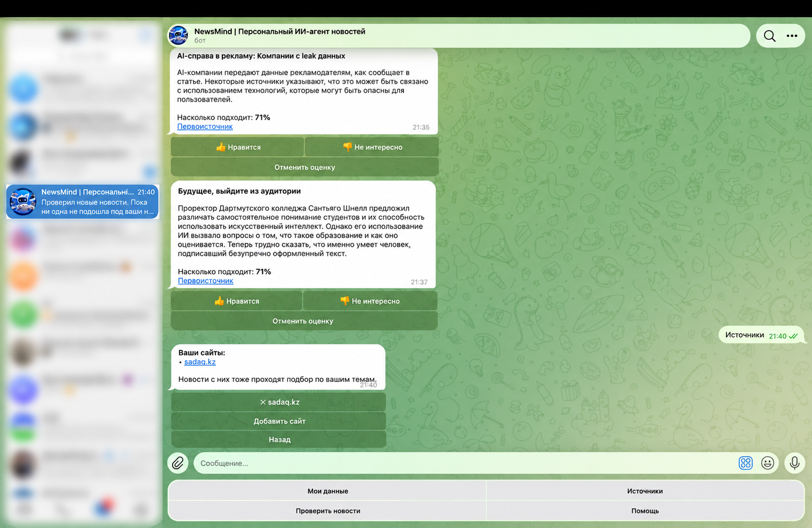
Task: Select "Проверить новости" keyboard button
Action: click(328, 511)
